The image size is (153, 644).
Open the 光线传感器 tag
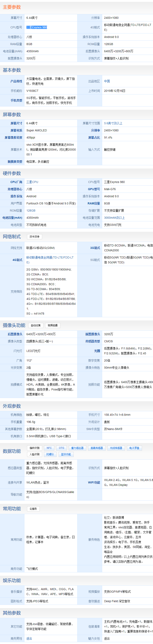click(x=116, y=448)
